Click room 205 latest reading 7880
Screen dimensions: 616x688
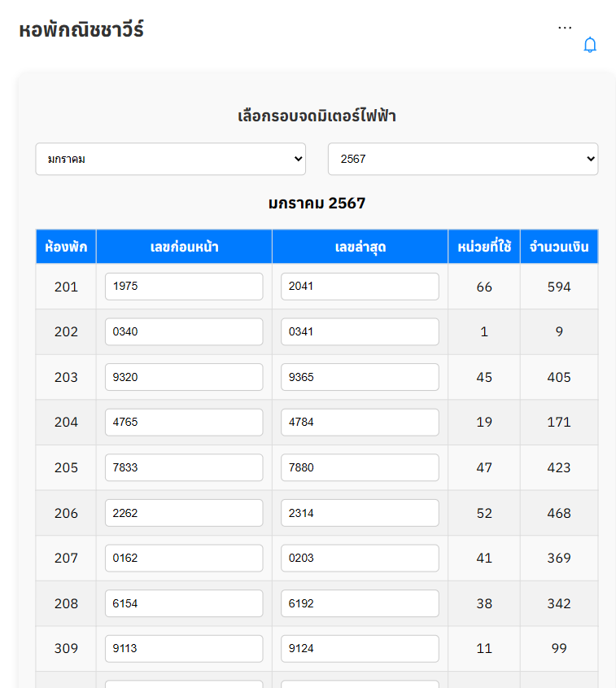(360, 467)
